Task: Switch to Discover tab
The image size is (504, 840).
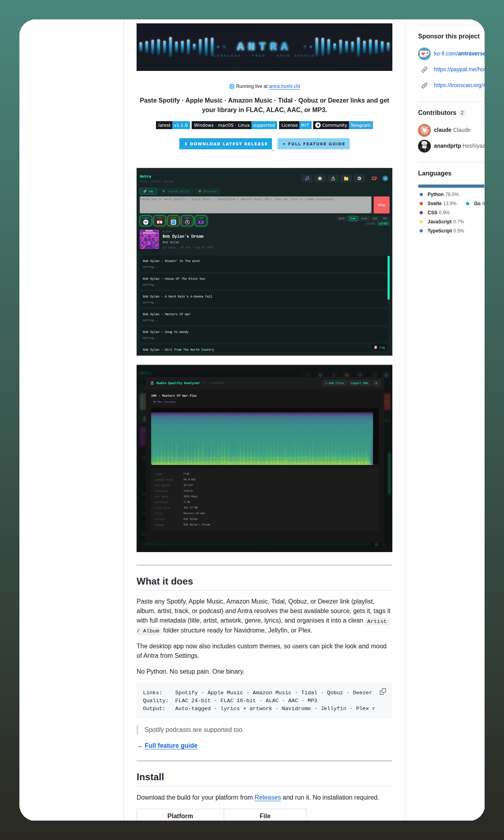Action: [x=207, y=191]
